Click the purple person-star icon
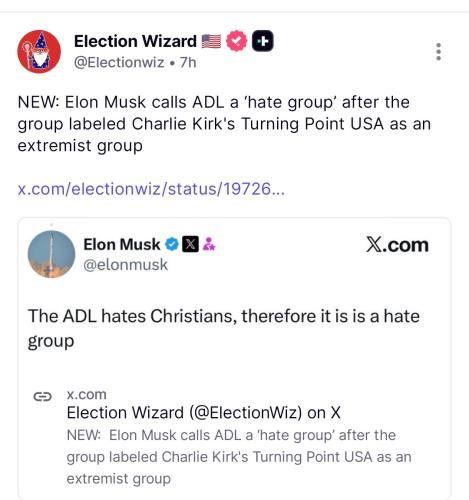The width and height of the screenshot is (469, 500). 209,244
